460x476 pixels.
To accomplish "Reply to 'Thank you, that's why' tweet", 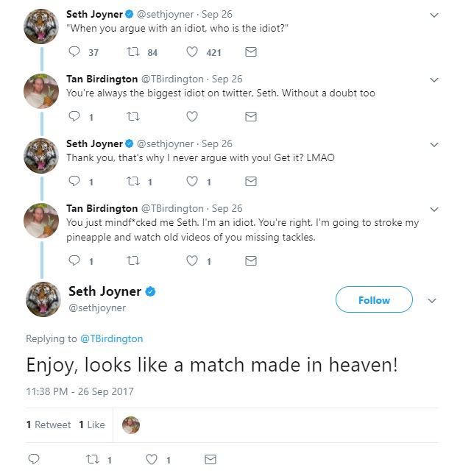I will (x=74, y=181).
